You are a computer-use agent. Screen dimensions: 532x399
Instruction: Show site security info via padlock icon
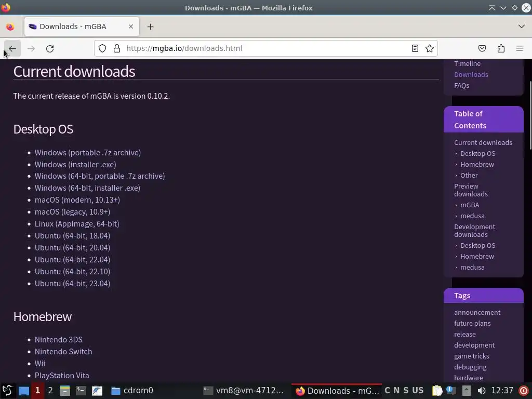tap(117, 48)
